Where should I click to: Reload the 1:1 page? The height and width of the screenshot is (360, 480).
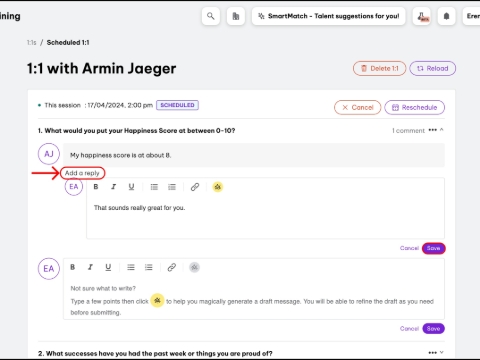click(433, 68)
